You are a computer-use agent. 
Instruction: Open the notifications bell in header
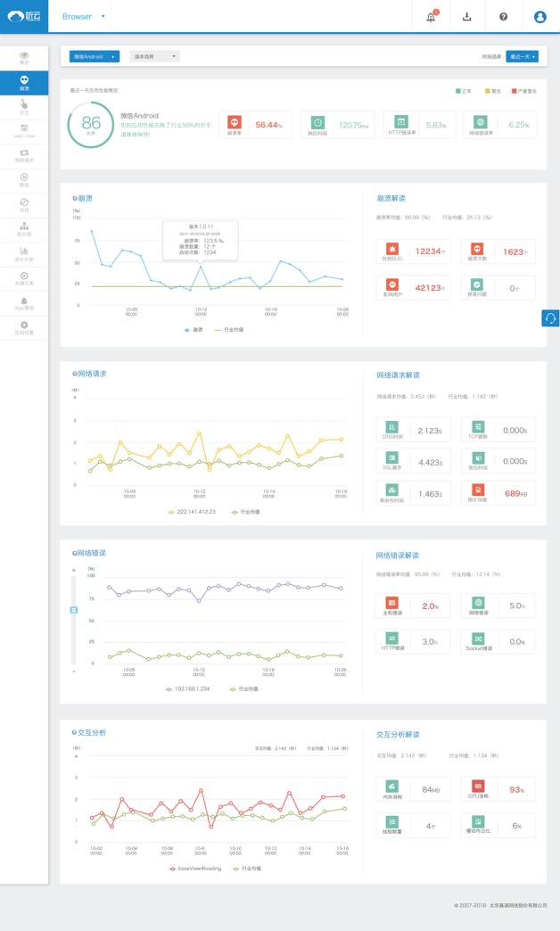pyautogui.click(x=432, y=16)
